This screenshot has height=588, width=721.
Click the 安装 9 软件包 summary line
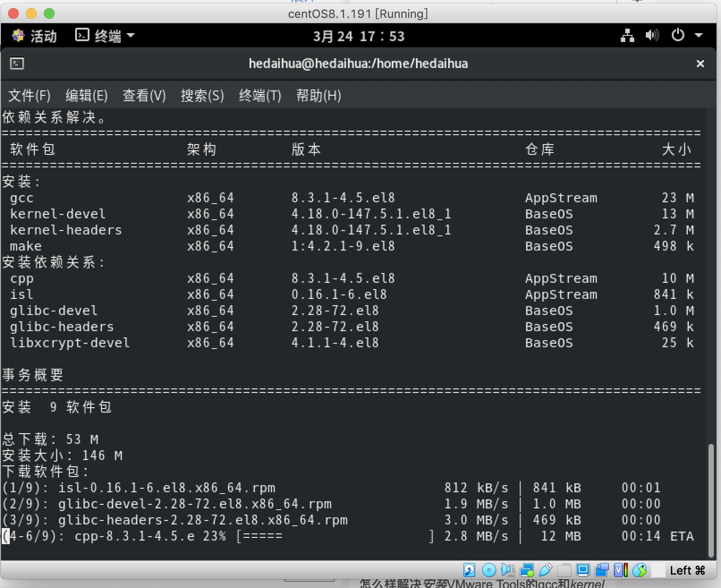57,407
